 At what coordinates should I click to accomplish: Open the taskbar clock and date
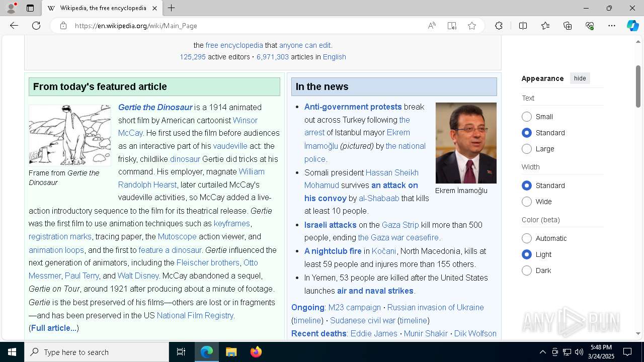601,352
